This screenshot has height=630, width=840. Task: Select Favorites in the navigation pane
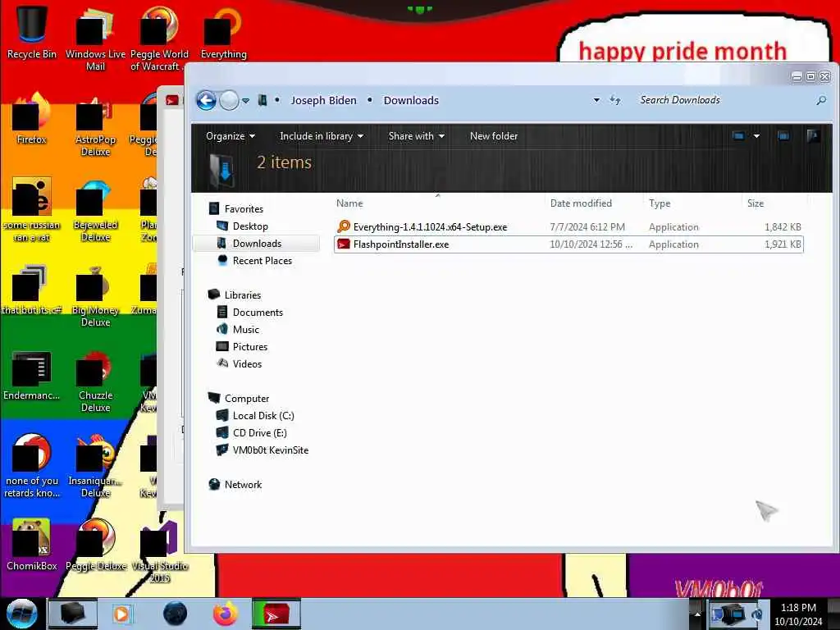(x=243, y=209)
